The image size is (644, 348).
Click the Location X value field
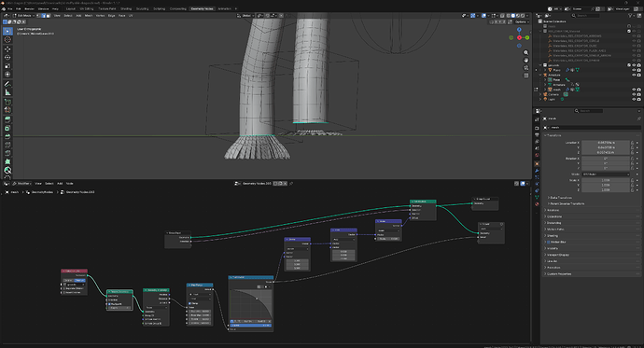click(606, 143)
